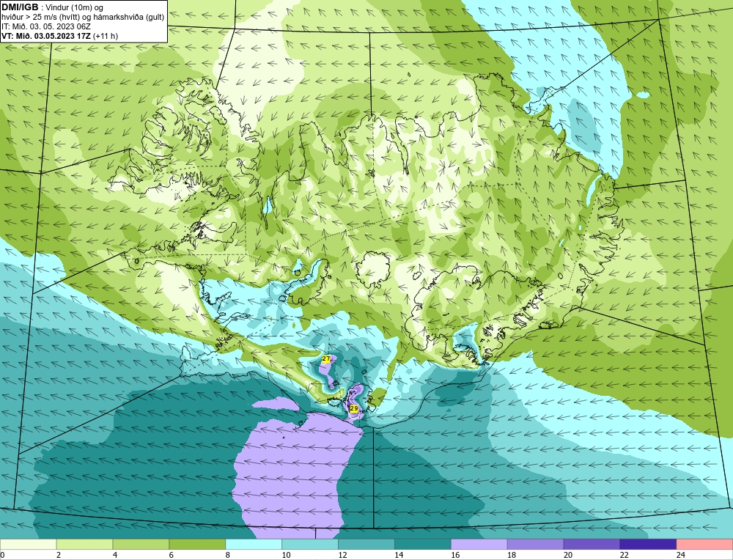
Task: Click the 16–18 m/s lavender legend swatch
Action: (x=479, y=545)
